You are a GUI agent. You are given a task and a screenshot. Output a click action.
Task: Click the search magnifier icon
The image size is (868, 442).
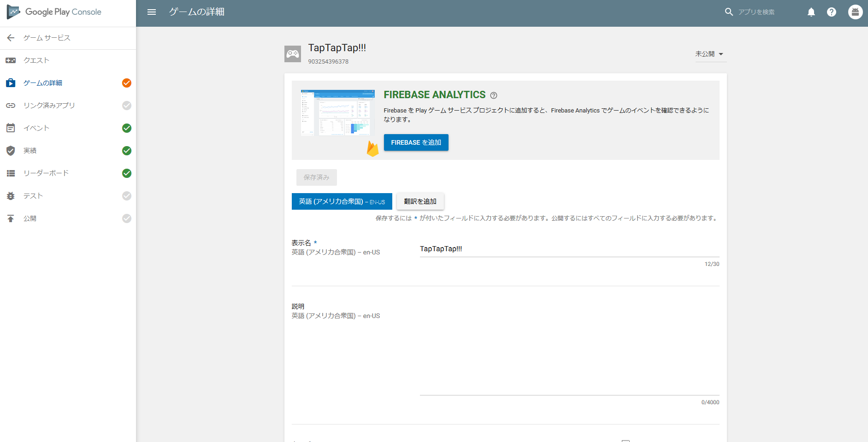pyautogui.click(x=729, y=12)
